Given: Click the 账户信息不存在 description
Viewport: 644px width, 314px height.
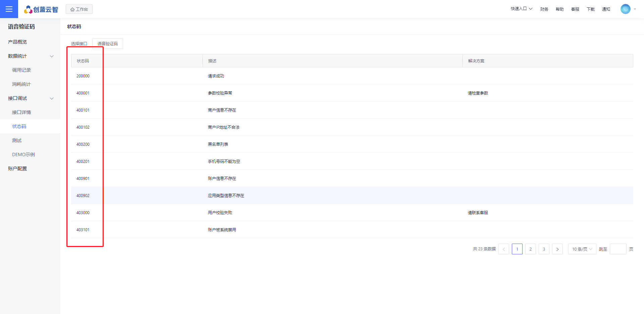Looking at the screenshot, I should click(x=222, y=179).
